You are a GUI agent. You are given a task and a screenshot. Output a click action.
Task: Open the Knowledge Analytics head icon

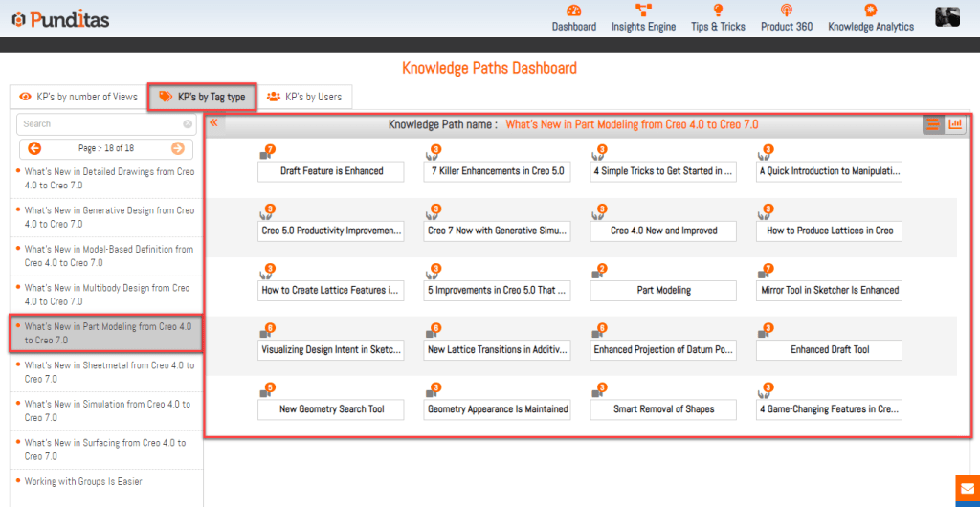(x=870, y=11)
